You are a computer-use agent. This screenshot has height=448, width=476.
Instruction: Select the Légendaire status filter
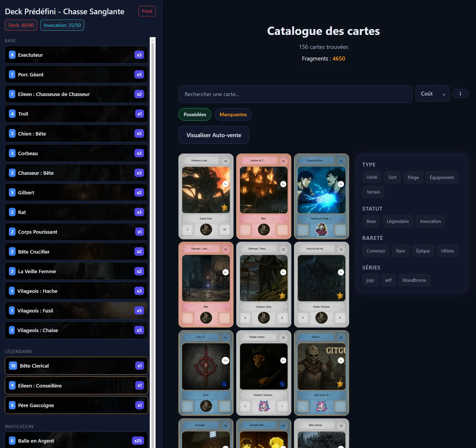[x=398, y=221]
